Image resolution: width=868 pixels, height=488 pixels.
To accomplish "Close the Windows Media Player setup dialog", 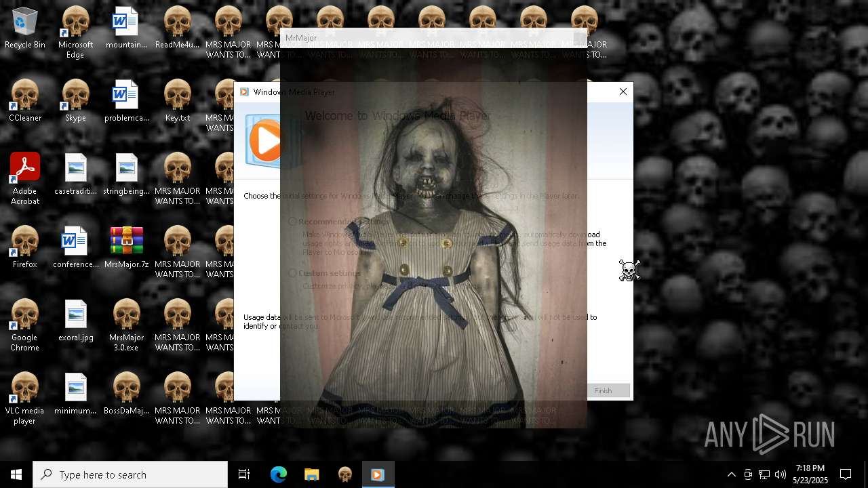I will tap(623, 91).
